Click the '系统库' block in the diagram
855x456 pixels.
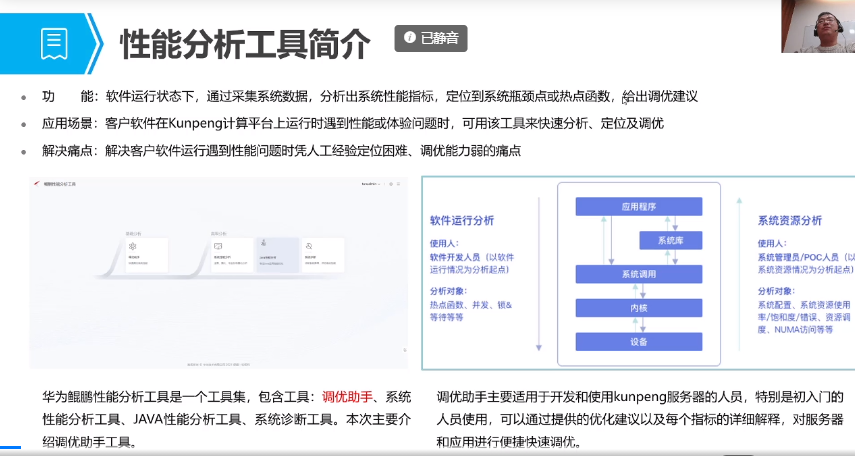671,241
